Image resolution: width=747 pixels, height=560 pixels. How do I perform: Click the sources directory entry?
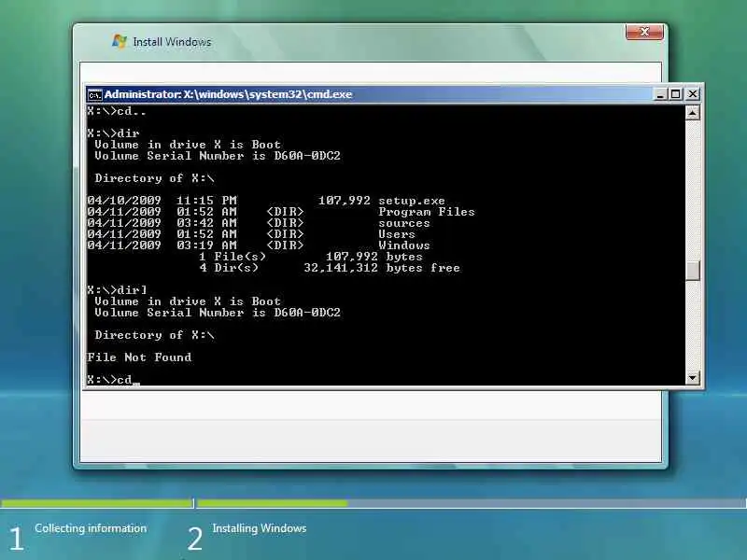(x=404, y=223)
